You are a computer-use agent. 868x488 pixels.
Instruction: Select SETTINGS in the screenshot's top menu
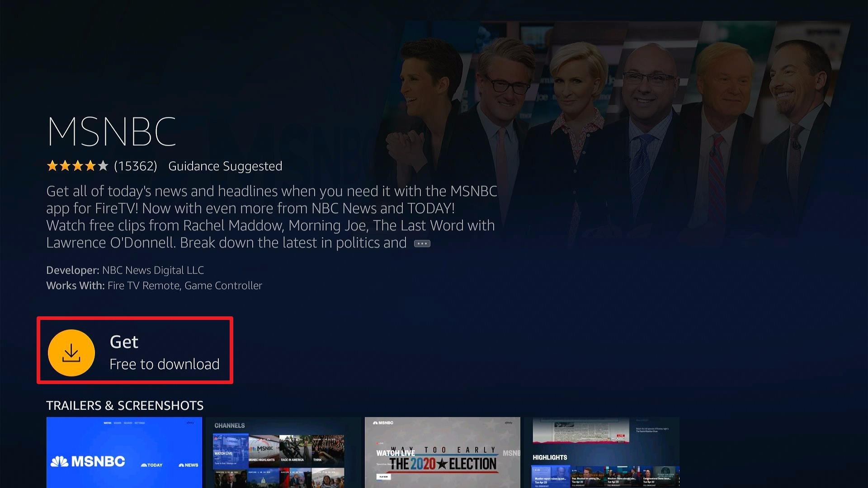tap(139, 423)
